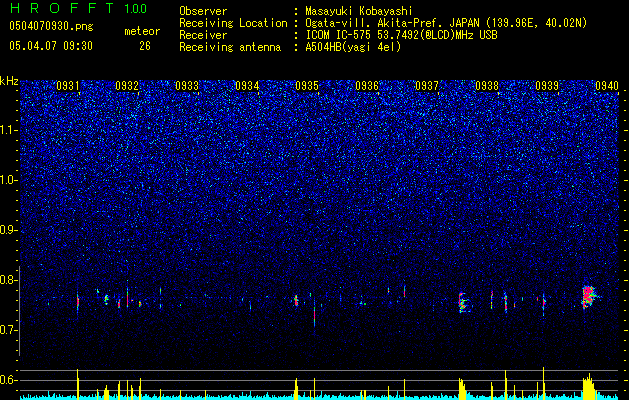
Task: Click the Ogata-vill. Akita-Pref. JAPAN location text
Action: 446,23
